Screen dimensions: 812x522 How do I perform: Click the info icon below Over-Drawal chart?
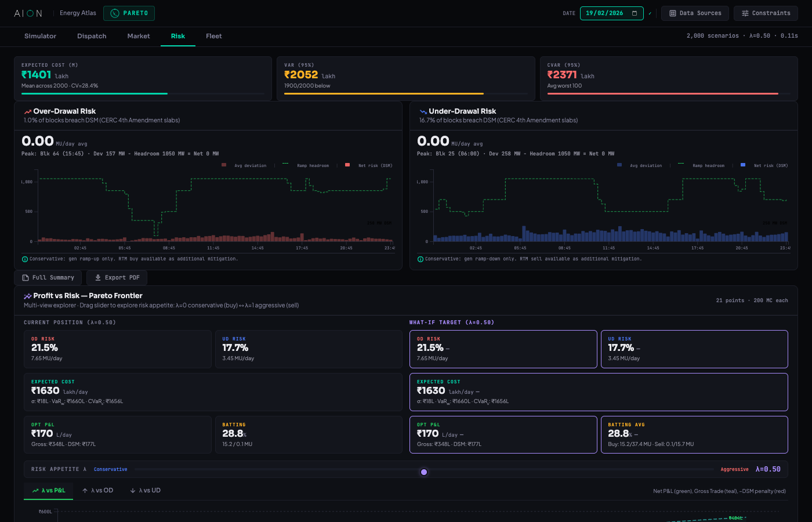[x=23, y=259]
